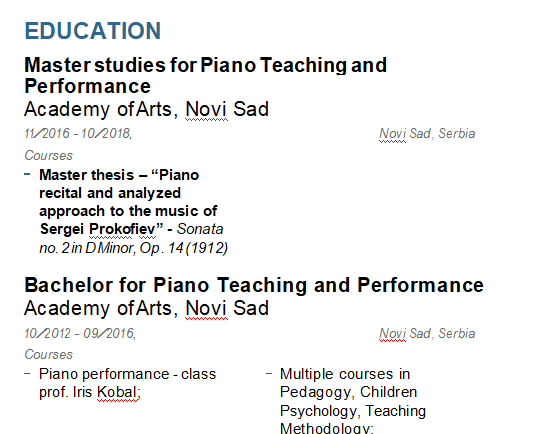
Task: Click the EDUCATION section heading
Action: pyautogui.click(x=93, y=31)
